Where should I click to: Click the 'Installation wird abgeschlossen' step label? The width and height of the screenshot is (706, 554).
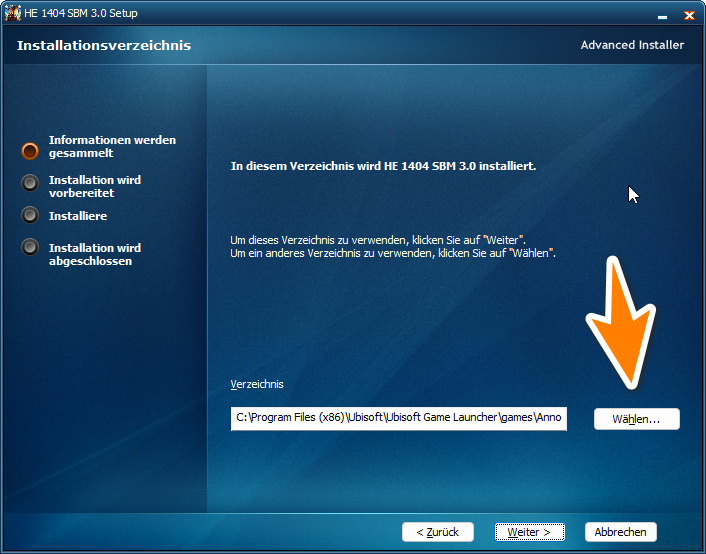click(95, 254)
